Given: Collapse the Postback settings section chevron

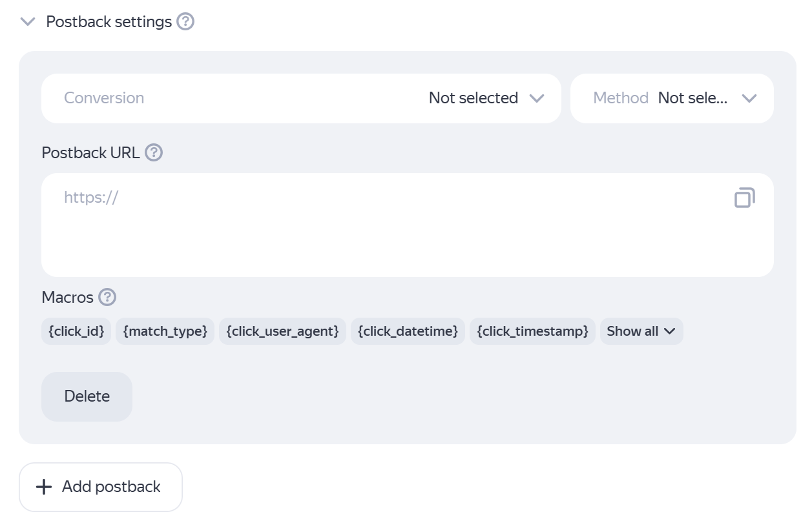Looking at the screenshot, I should coord(28,22).
